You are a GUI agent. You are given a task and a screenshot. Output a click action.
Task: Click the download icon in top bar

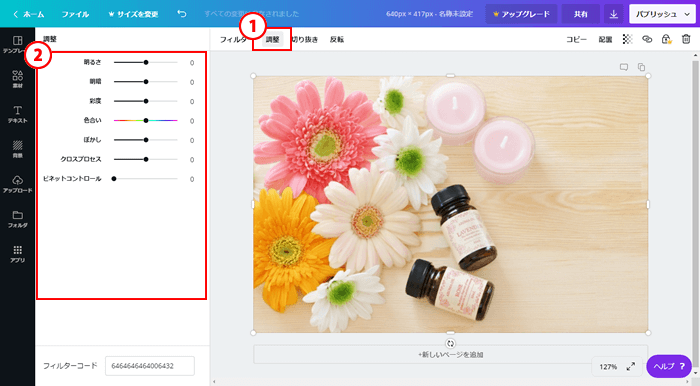[614, 14]
